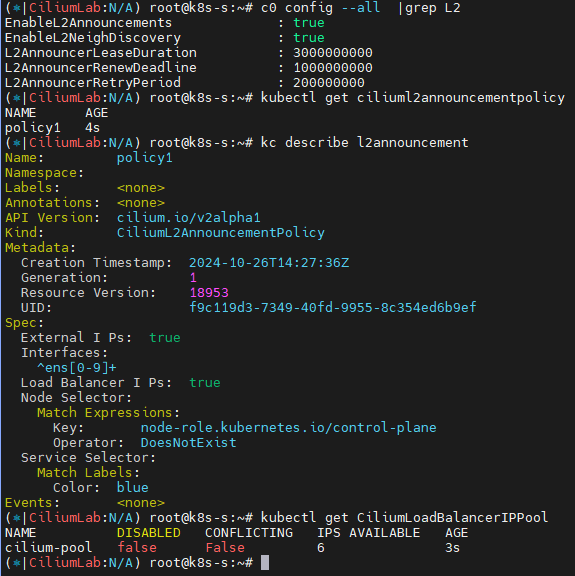Click the Resource Version number 18953
Viewport: 575px width, 576px height.
209,293
